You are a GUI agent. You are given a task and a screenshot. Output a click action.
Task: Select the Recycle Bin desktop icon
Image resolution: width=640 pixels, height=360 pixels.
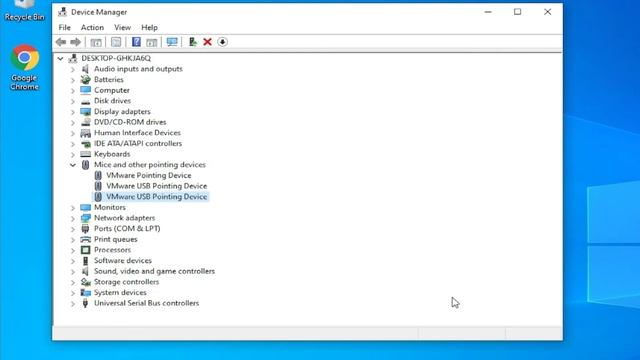pos(24,10)
